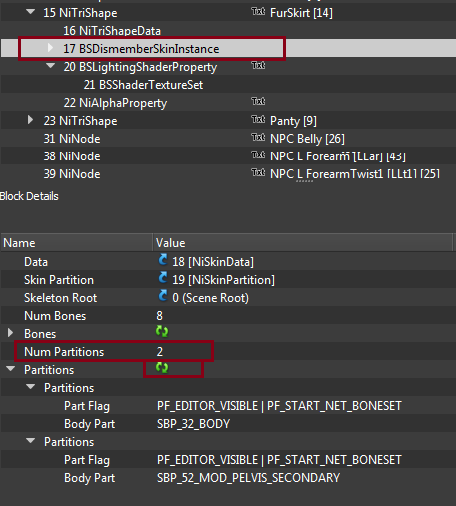Collapse the top-level Partitions array

(x=11, y=369)
